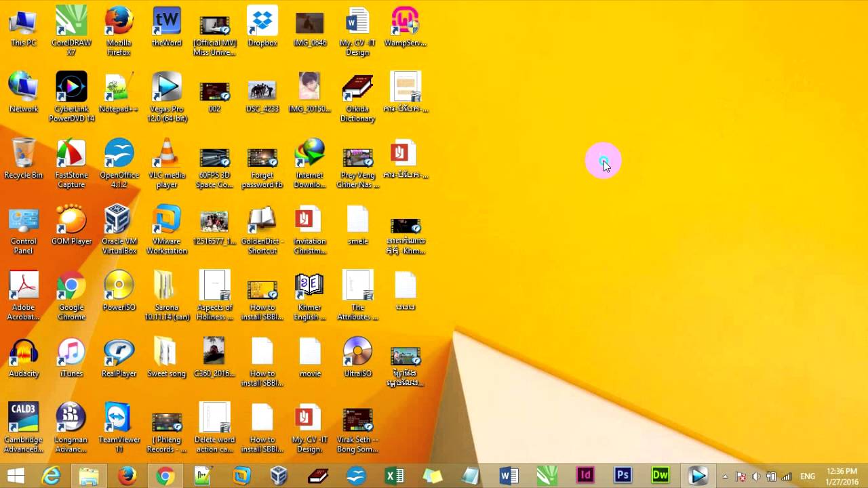Select the Orkida Dictionary desktop icon
Image resolution: width=868 pixels, height=488 pixels.
pos(357,98)
